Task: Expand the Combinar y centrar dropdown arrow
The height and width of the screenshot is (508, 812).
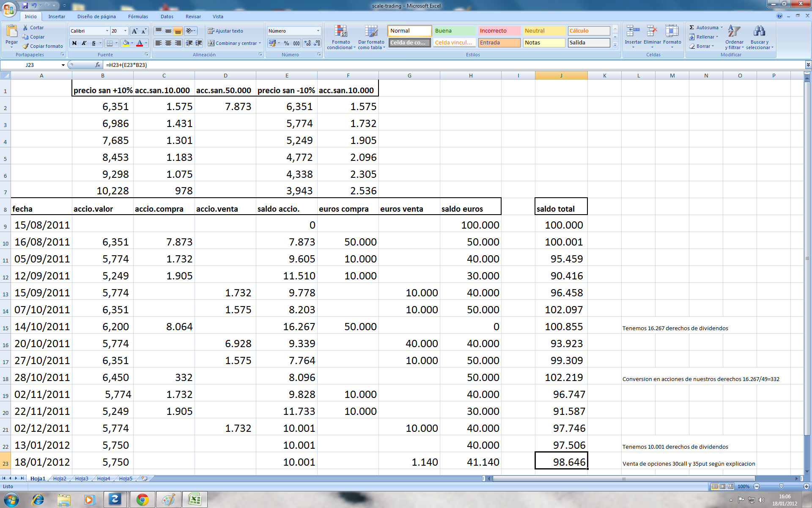Action: [x=260, y=43]
